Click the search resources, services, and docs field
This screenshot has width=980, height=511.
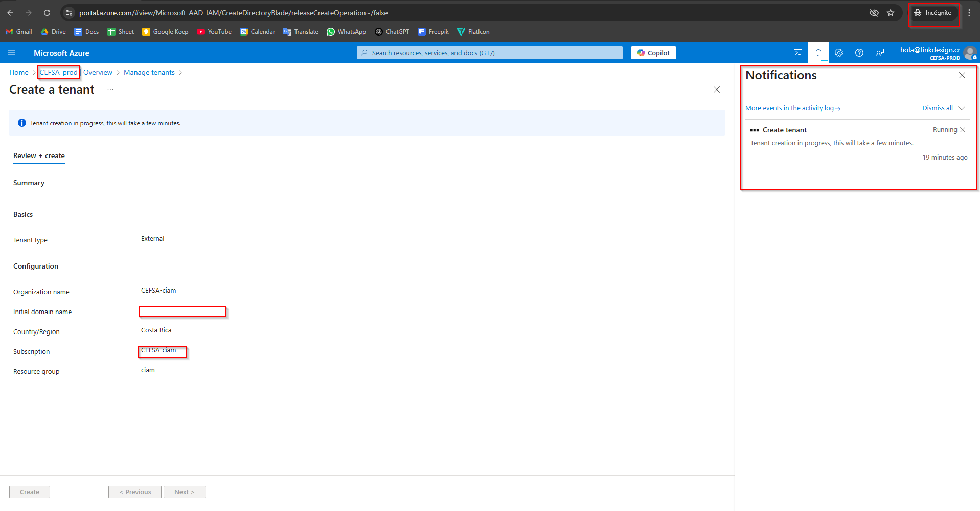489,52
